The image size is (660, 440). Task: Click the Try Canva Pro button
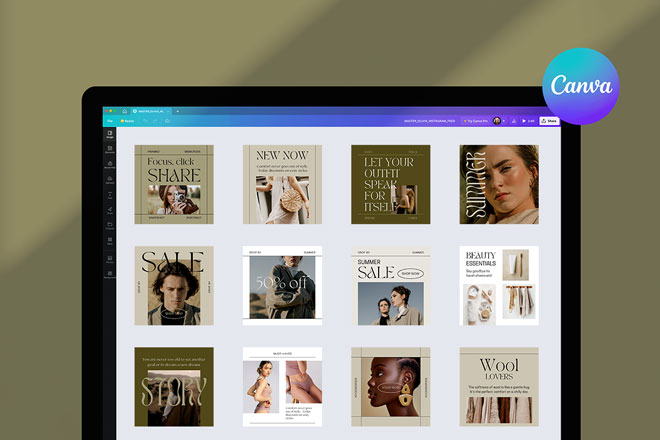coord(476,121)
